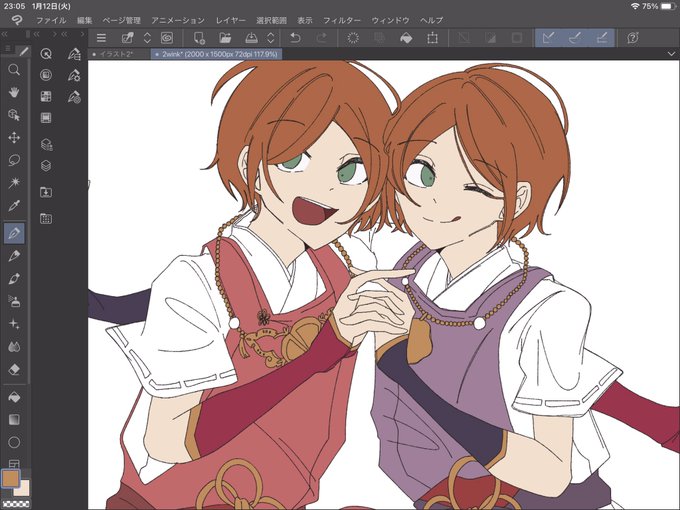Select the Decoration sparkle tool
This screenshot has width=680, height=510.
(x=14, y=324)
